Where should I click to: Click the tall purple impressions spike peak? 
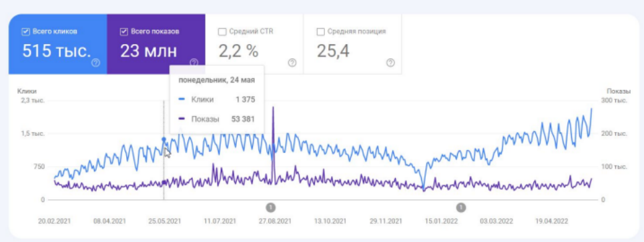coord(273,108)
